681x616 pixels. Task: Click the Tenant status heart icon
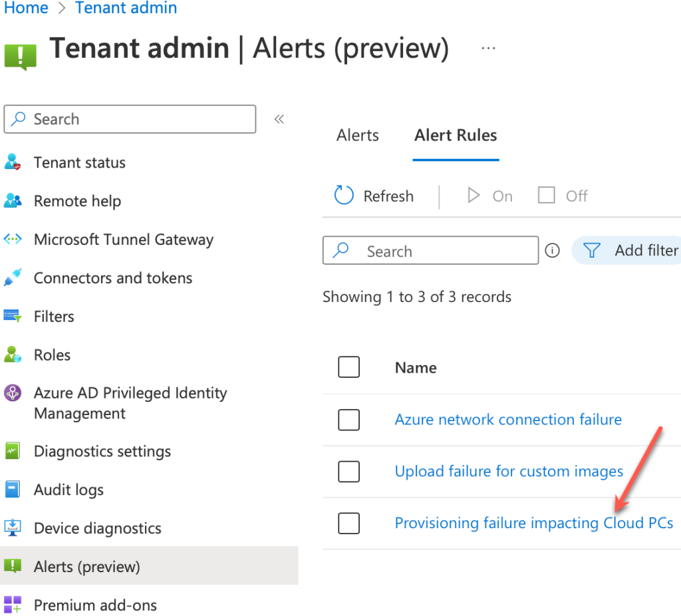(13, 162)
